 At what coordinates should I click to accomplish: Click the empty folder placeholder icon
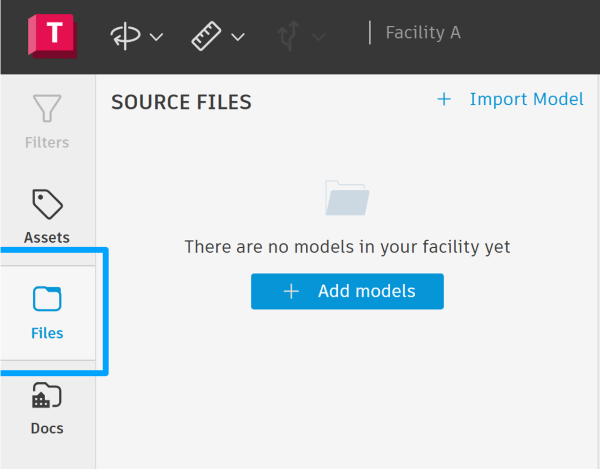click(347, 198)
